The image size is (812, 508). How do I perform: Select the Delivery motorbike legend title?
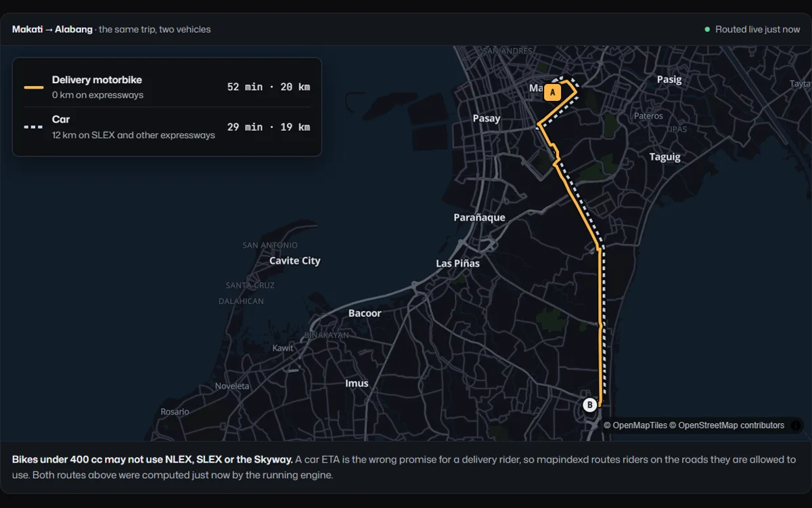point(97,80)
